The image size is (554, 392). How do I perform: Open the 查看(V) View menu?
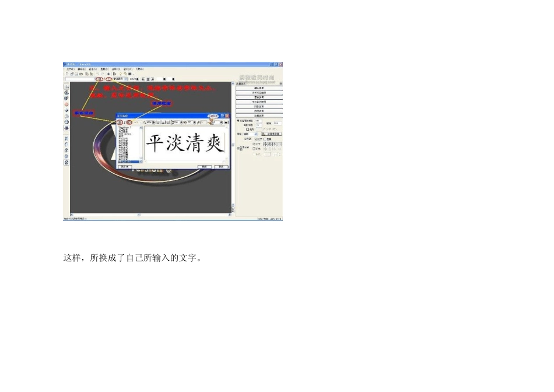click(93, 69)
